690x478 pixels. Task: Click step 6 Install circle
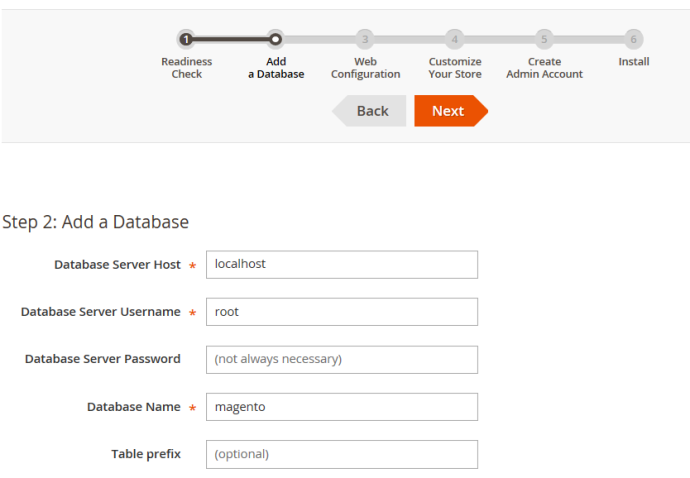click(633, 39)
